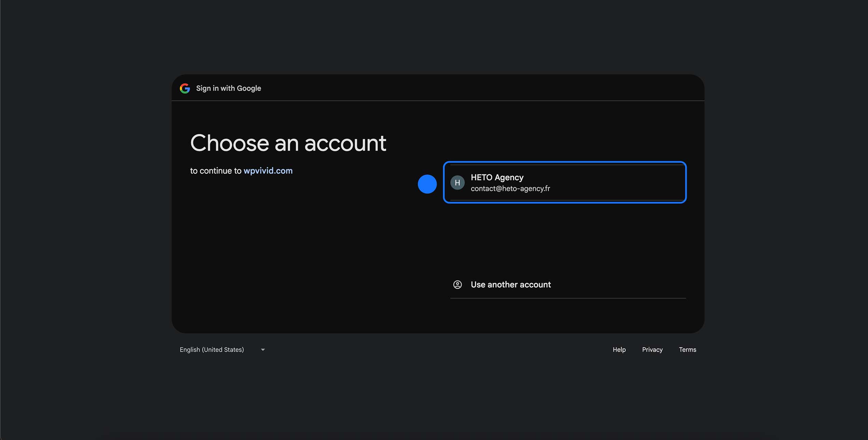Click the Google "G" logo icon
Image resolution: width=868 pixels, height=440 pixels.
coord(185,88)
